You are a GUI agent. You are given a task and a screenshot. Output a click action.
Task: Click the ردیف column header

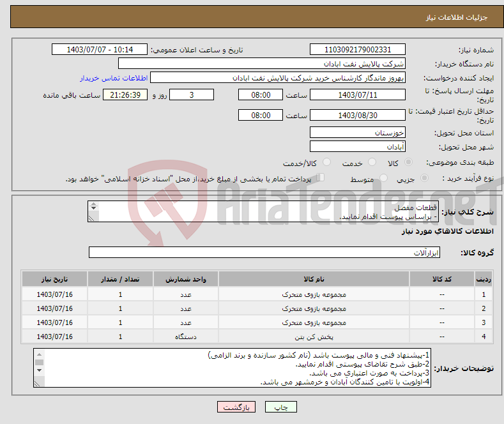click(x=483, y=279)
